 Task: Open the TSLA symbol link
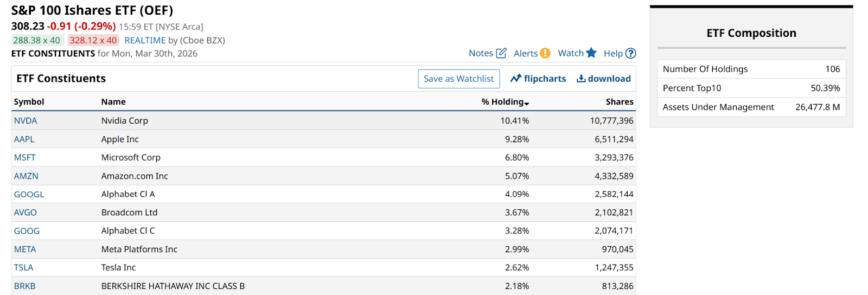[x=24, y=267]
